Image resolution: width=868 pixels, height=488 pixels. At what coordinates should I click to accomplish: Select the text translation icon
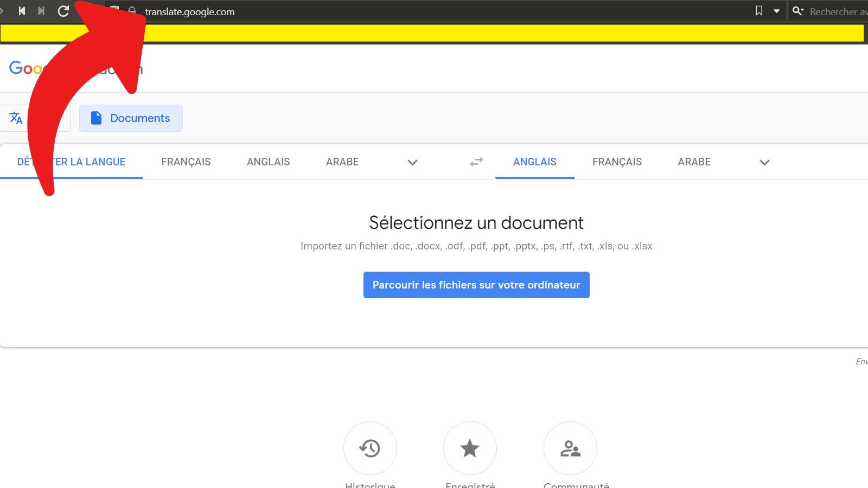click(16, 118)
